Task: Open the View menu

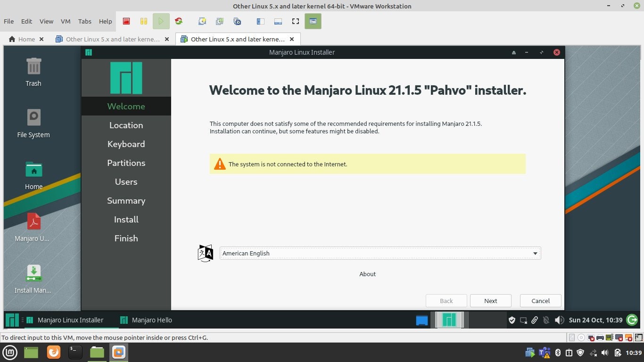Action: click(46, 21)
